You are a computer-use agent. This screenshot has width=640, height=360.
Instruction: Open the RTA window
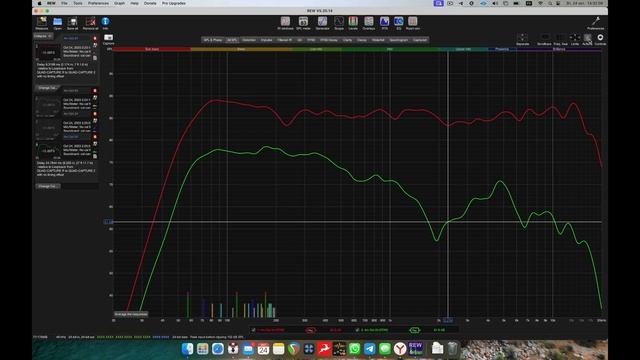384,22
